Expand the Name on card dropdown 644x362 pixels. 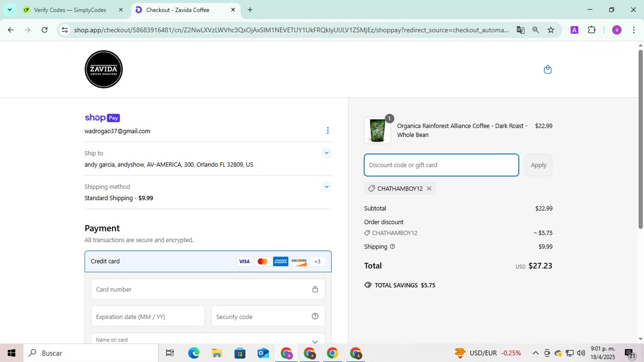tap(315, 341)
